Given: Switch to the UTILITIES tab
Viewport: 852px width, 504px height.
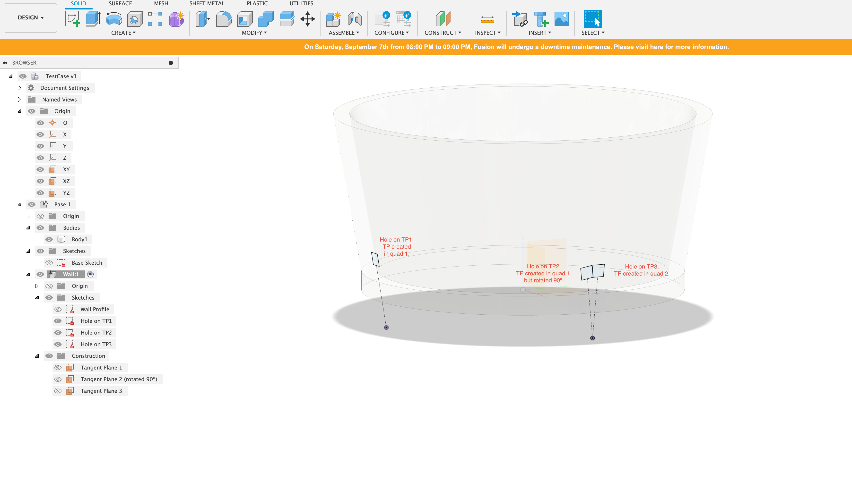Looking at the screenshot, I should point(301,3).
